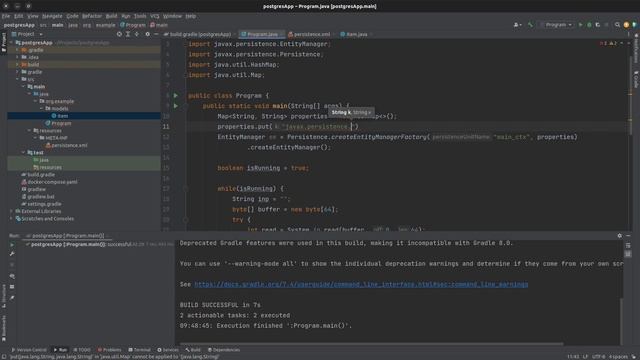640x360 pixels.
Task: Switch to build.gradle (postgresApp) tab
Action: pos(198,34)
